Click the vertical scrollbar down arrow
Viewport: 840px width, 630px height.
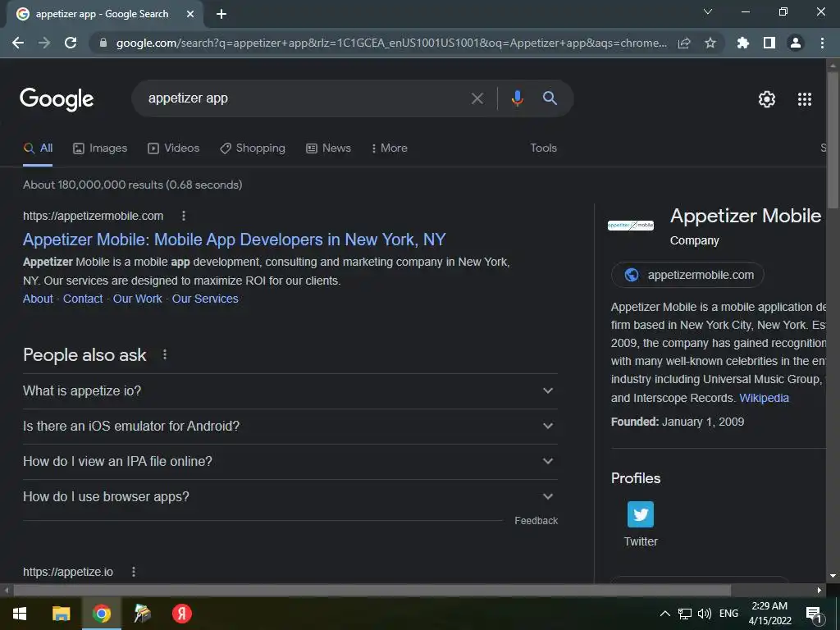pos(833,577)
